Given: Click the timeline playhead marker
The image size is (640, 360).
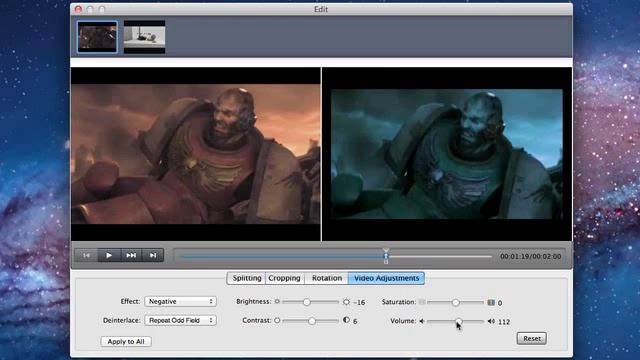Looking at the screenshot, I should click(x=386, y=256).
